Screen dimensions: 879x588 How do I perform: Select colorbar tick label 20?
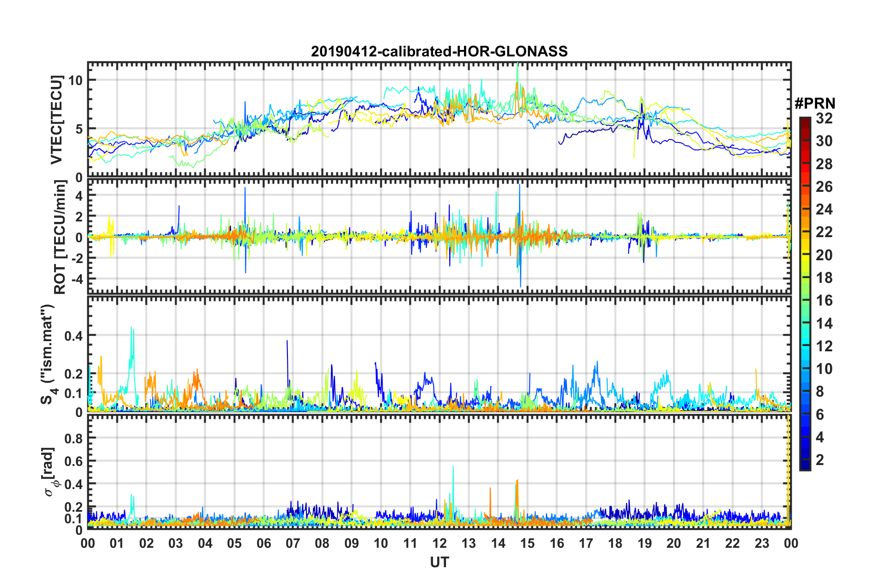pyautogui.click(x=824, y=255)
